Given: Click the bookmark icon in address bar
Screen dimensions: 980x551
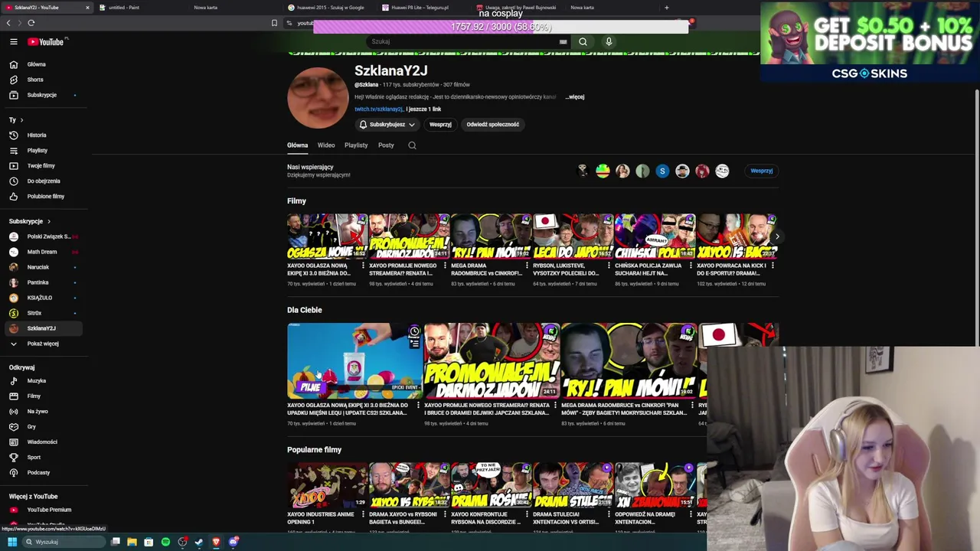Looking at the screenshot, I should [x=274, y=23].
